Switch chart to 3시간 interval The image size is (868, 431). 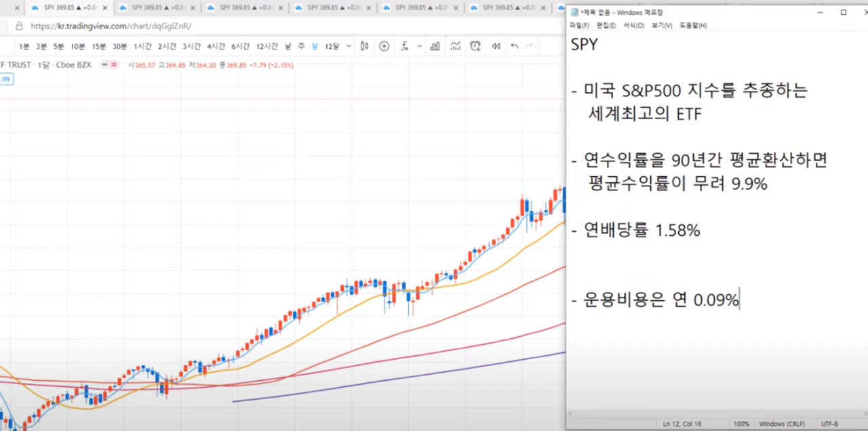[191, 46]
